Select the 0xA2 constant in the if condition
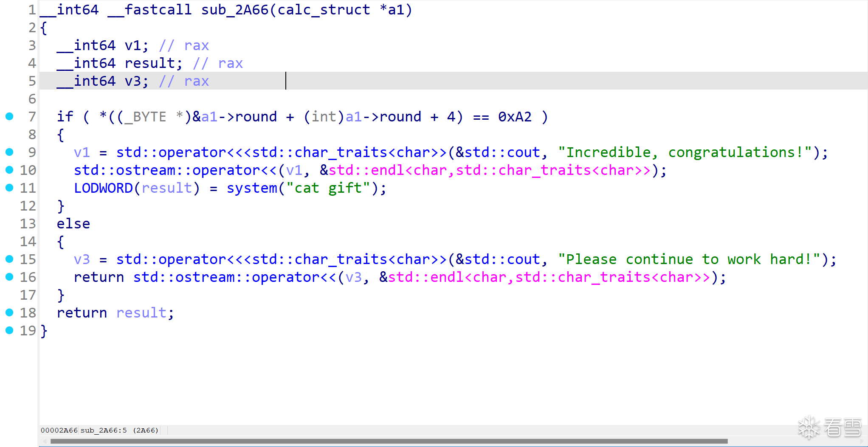 tap(515, 116)
